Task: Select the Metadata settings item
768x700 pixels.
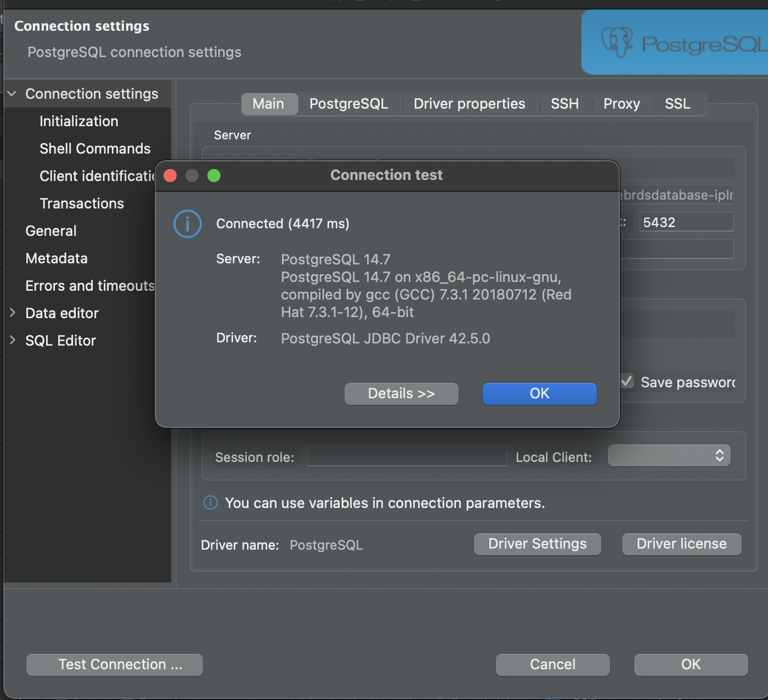Action: tap(56, 258)
